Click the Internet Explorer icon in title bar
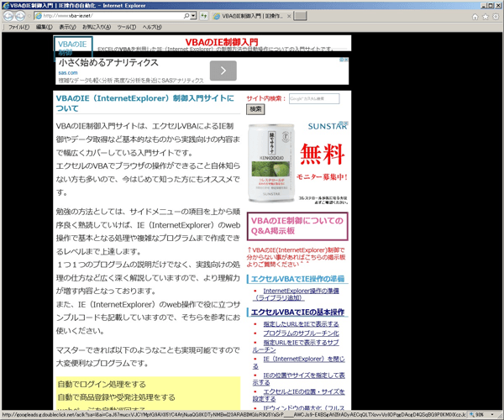The width and height of the screenshot is (504, 420). coord(6,5)
